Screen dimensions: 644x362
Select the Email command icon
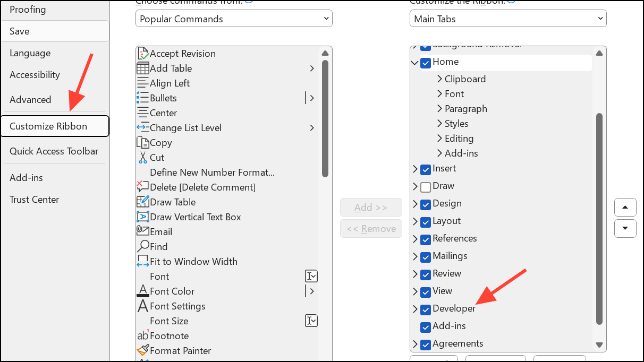(x=160, y=231)
